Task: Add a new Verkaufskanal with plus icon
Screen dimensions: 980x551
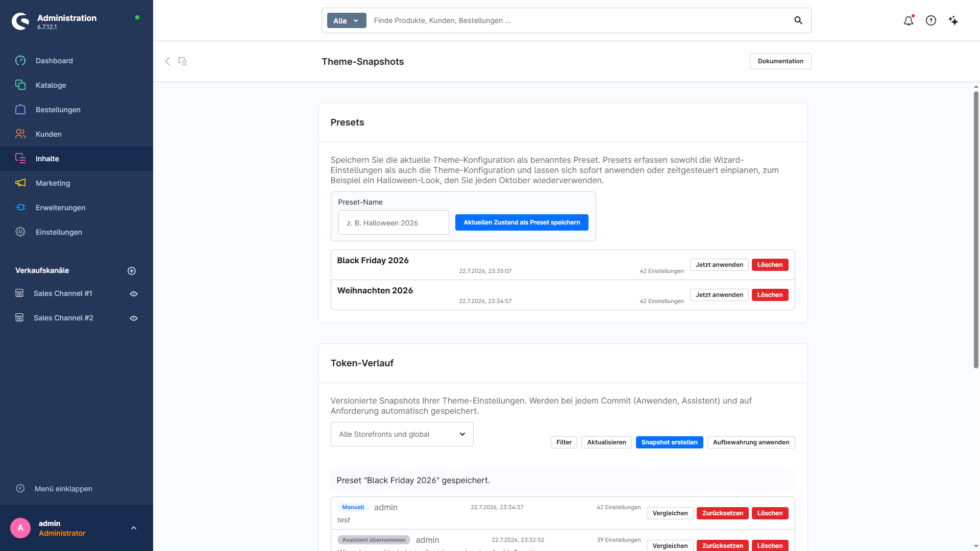Action: (x=132, y=271)
